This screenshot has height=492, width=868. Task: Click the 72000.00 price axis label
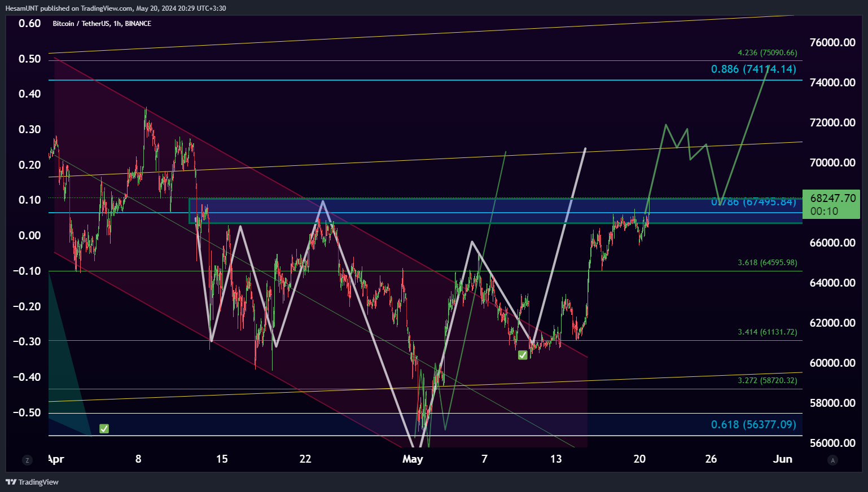[x=832, y=122]
